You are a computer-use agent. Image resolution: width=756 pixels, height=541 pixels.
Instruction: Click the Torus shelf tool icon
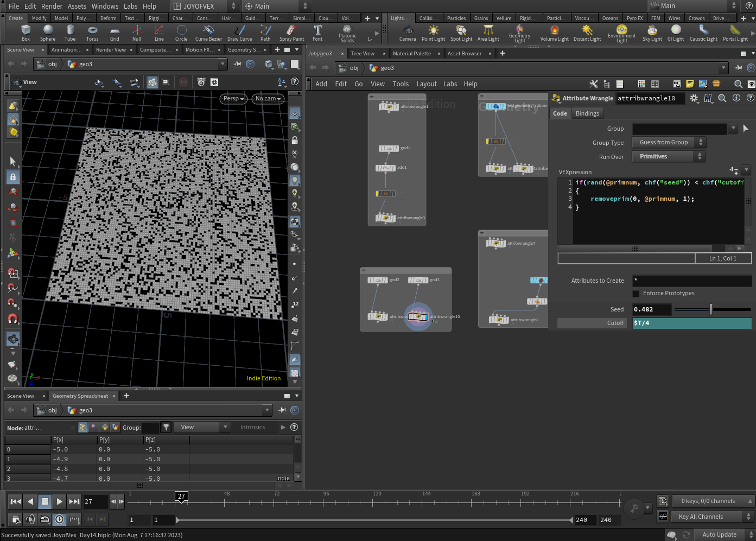coord(92,33)
